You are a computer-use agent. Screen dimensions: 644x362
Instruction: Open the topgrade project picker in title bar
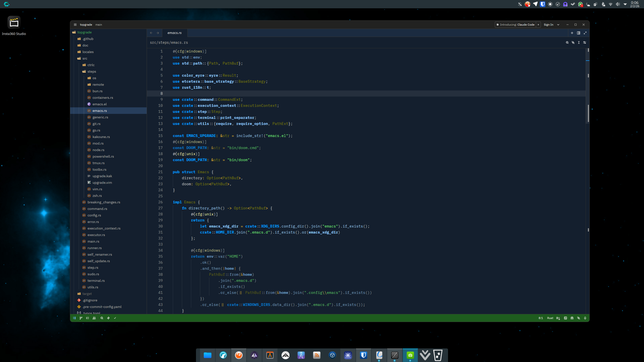click(86, 25)
